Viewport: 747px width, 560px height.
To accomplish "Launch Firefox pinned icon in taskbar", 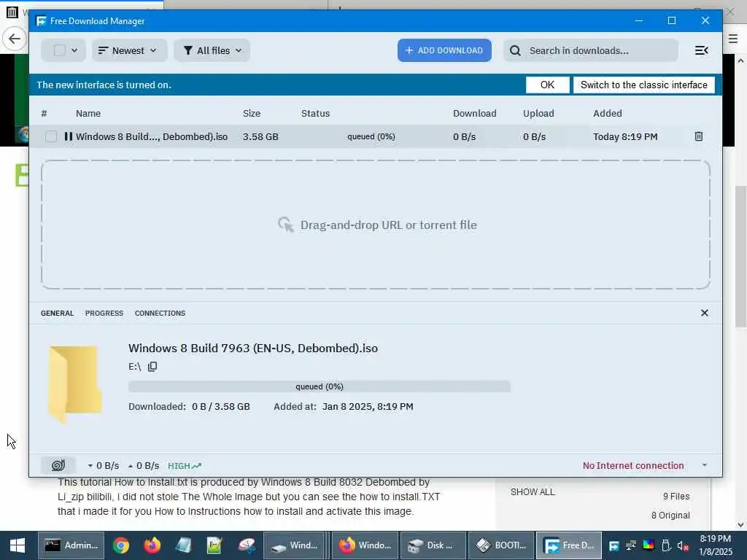I will 152,545.
